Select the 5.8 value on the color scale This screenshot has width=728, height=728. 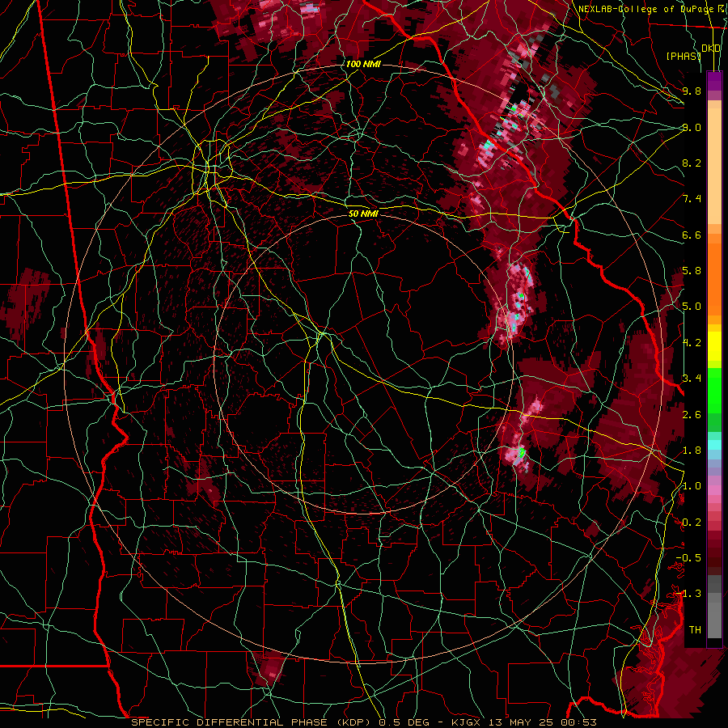(x=692, y=271)
